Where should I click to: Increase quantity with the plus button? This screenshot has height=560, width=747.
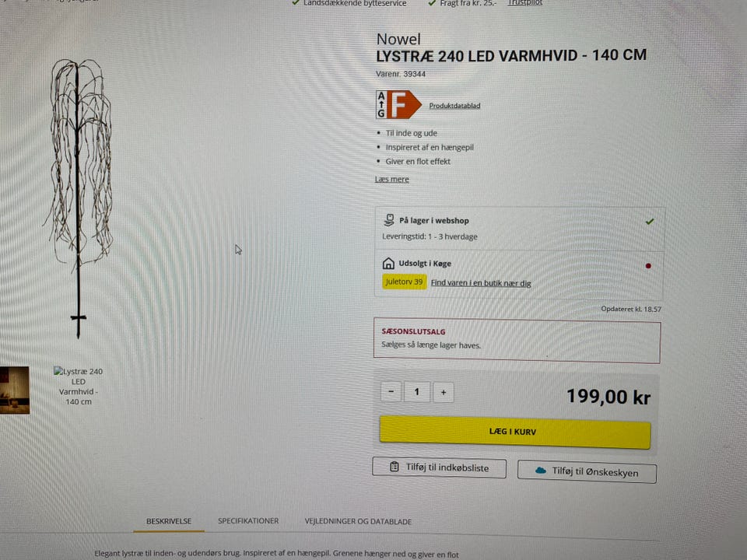click(x=444, y=392)
